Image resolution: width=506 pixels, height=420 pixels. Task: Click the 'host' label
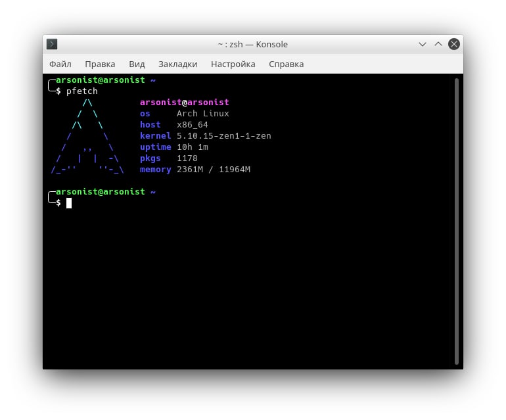tap(150, 125)
